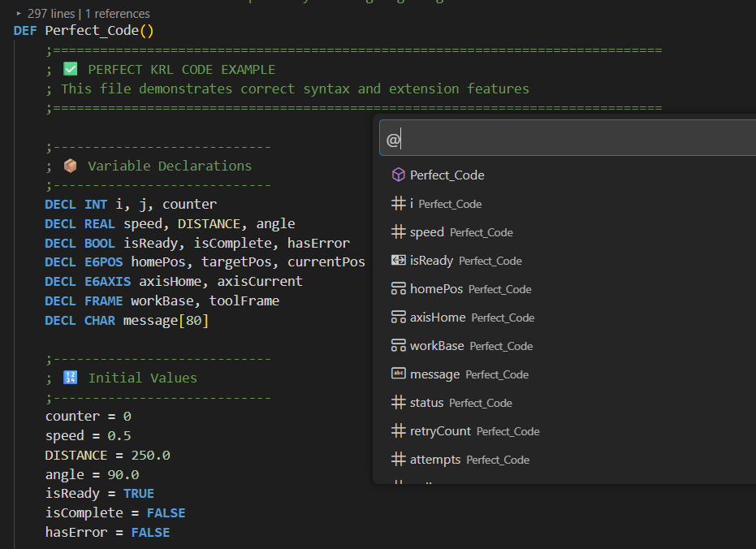Click 'Initial Values' comment heading
This screenshot has width=756, height=549.
coord(143,378)
